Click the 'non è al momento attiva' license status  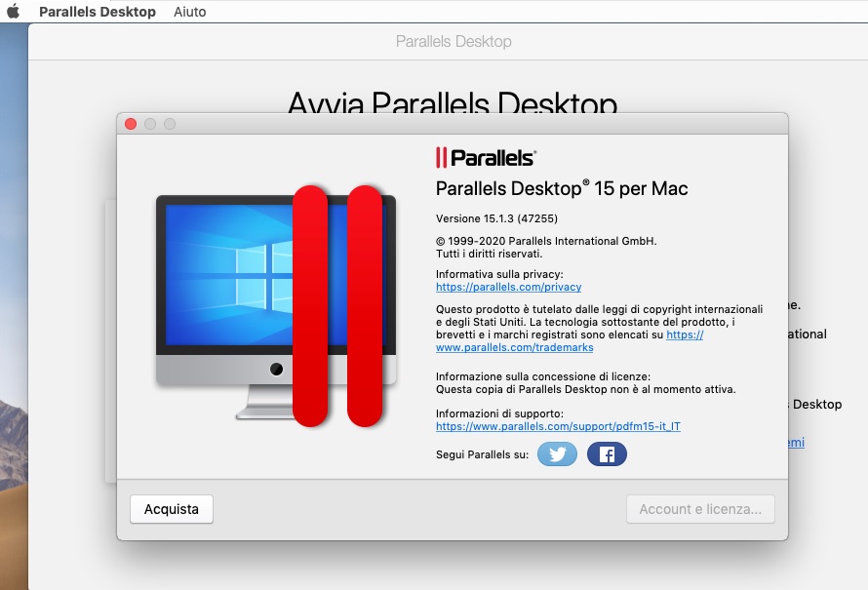[674, 389]
